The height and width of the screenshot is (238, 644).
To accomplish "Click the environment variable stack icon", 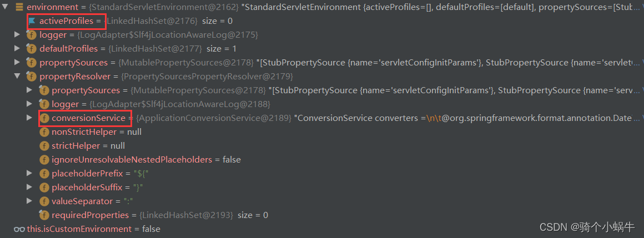I will 19,7.
